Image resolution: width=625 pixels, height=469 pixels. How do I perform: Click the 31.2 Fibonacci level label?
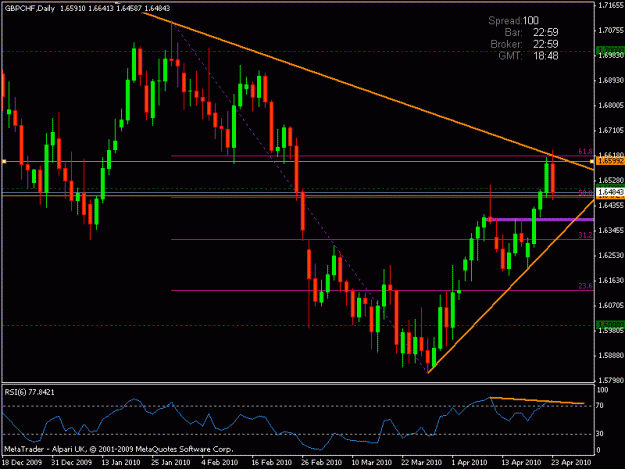pos(585,235)
